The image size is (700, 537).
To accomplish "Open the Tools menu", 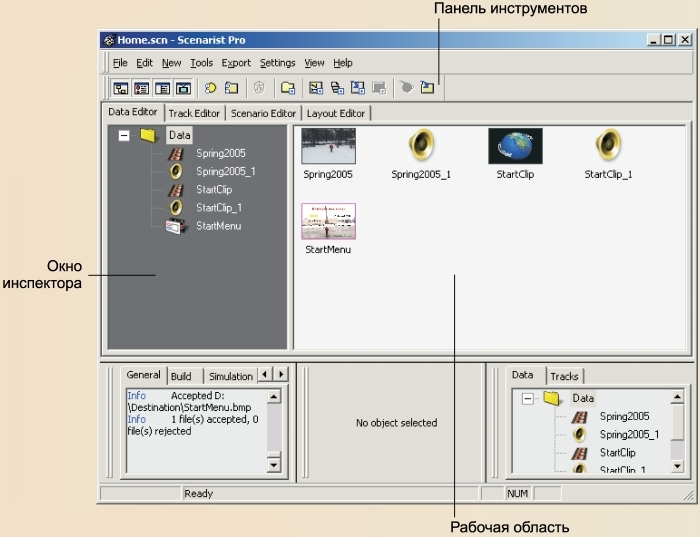I will (201, 63).
